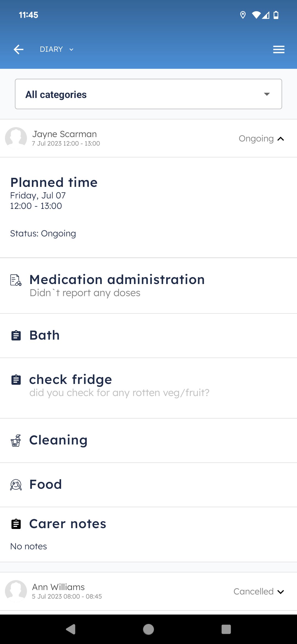
Task: Tap Ann Williams' profile picture
Action: [x=16, y=591]
